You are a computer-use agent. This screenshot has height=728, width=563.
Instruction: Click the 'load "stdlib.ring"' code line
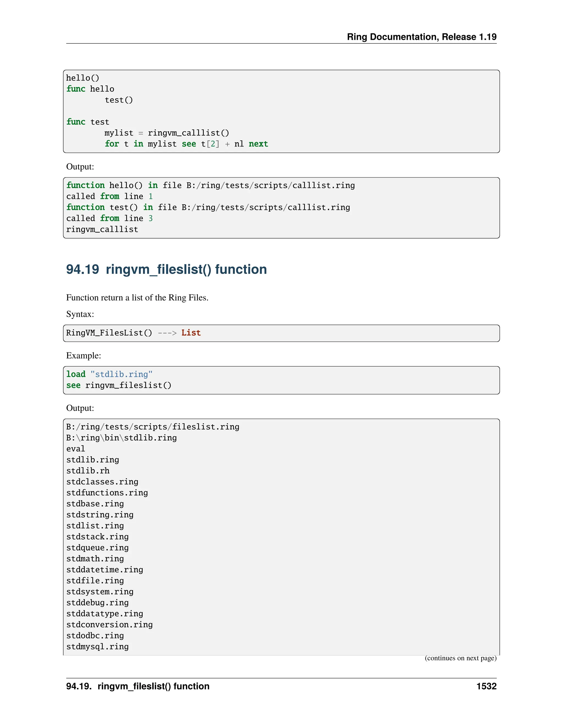109,374
